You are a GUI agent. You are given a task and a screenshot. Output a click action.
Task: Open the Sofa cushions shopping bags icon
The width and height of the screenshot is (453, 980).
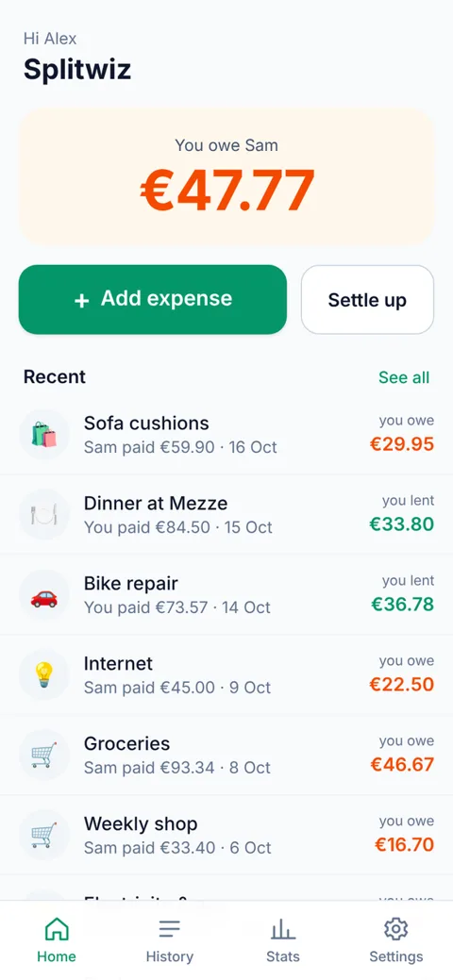(x=43, y=435)
